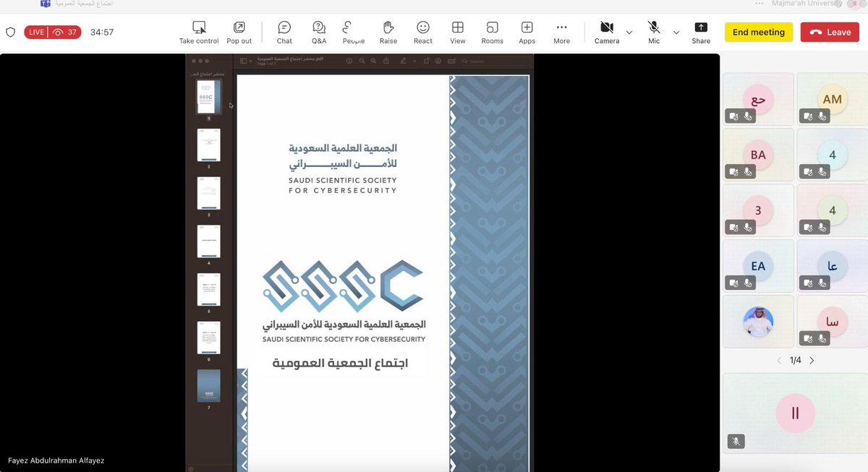Select the سا participant tile
Image resolution: width=868 pixels, height=472 pixels.
pos(832,322)
